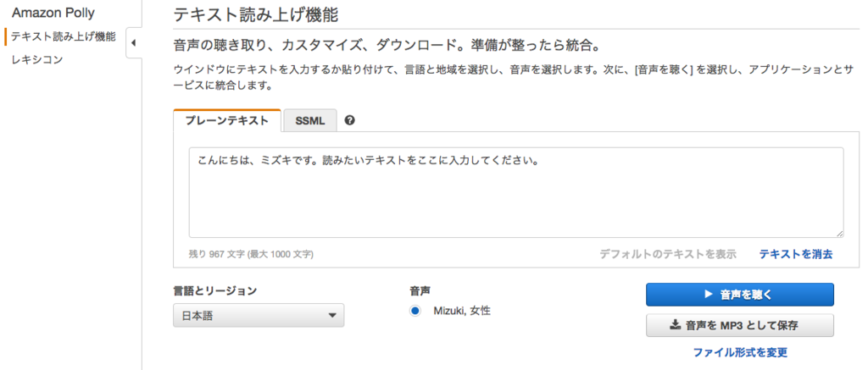
Task: Click the play triangle on 音声を聴く
Action: click(708, 295)
